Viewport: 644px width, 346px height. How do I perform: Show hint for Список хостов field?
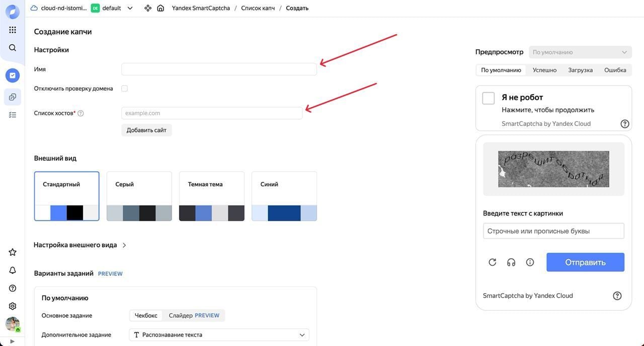click(x=80, y=113)
